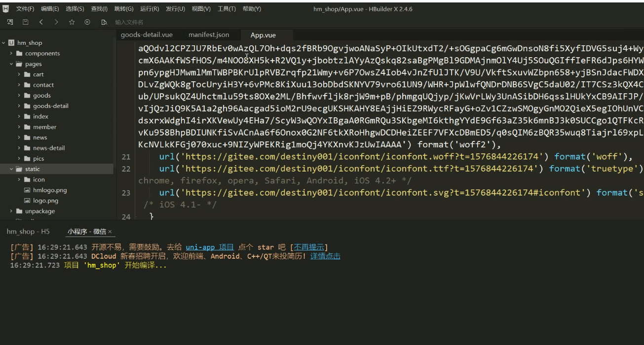
Task: Go back with the left arrow icon
Action: (x=41, y=22)
